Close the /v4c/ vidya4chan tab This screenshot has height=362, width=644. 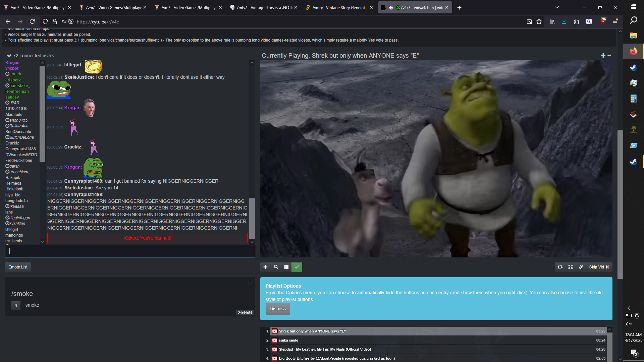coord(447,7)
